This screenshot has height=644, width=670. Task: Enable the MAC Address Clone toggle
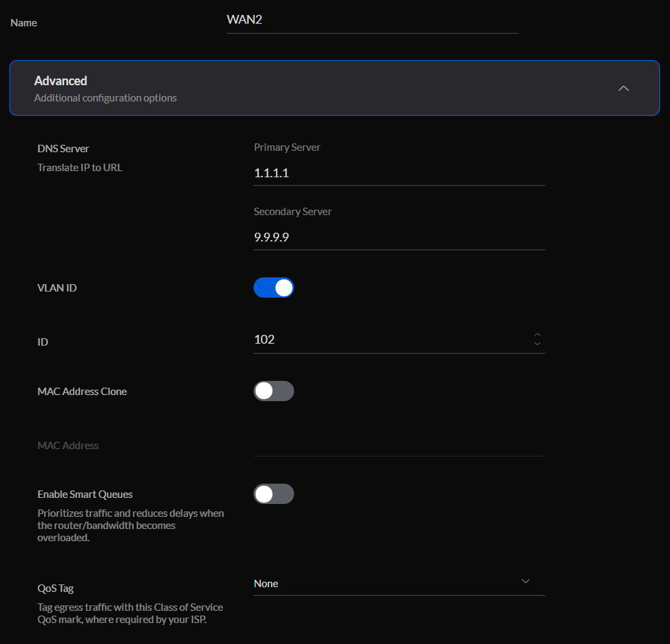tap(274, 391)
